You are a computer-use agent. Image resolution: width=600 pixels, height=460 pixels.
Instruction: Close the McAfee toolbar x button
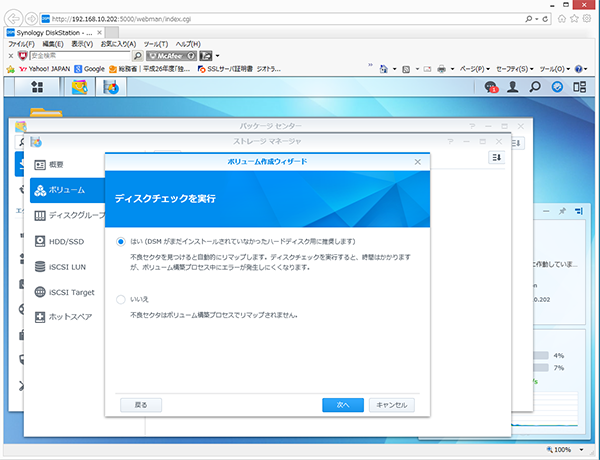tap(11, 56)
